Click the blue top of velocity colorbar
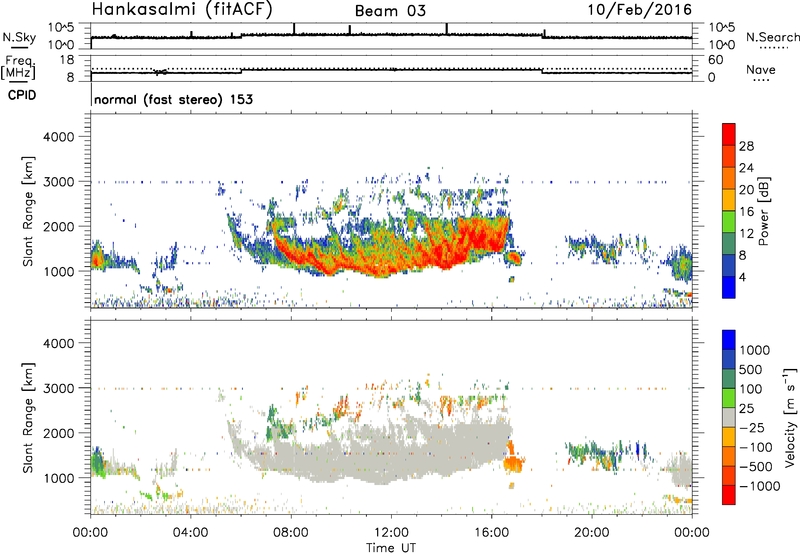This screenshot has width=800, height=554. tap(729, 340)
